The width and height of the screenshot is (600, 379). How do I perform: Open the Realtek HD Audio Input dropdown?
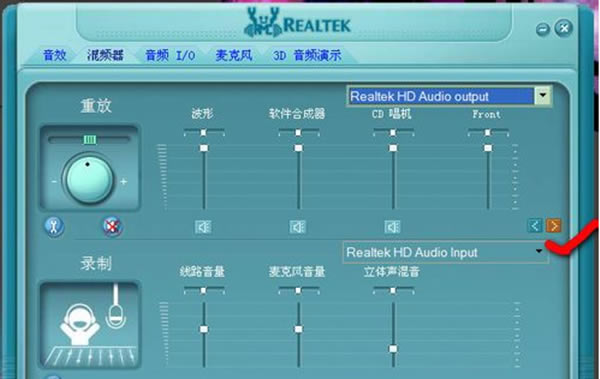click(539, 252)
